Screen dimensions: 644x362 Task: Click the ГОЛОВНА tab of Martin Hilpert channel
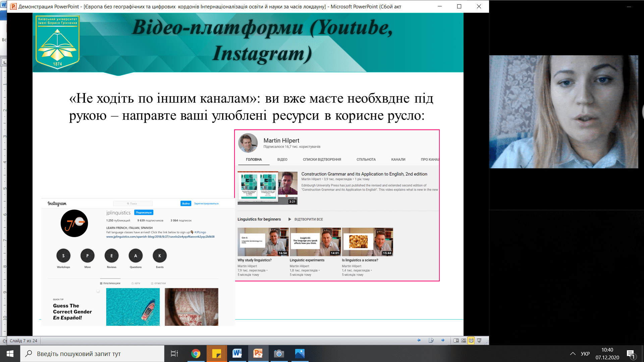(x=254, y=160)
